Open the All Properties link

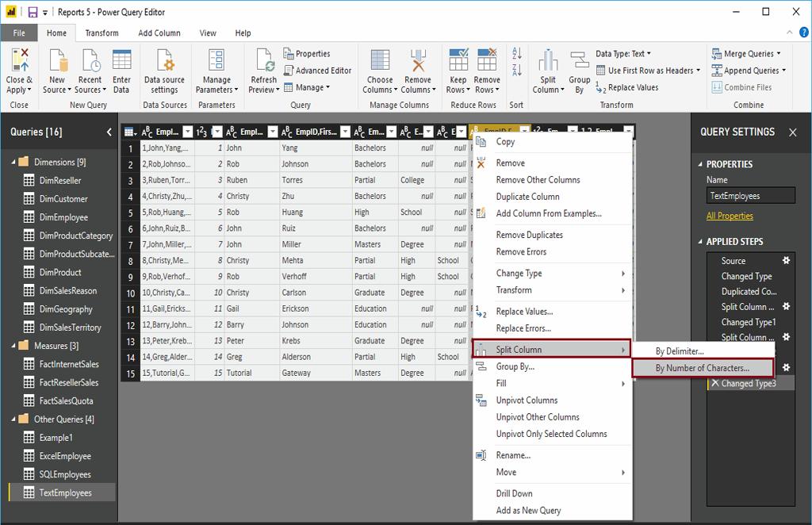[730, 216]
